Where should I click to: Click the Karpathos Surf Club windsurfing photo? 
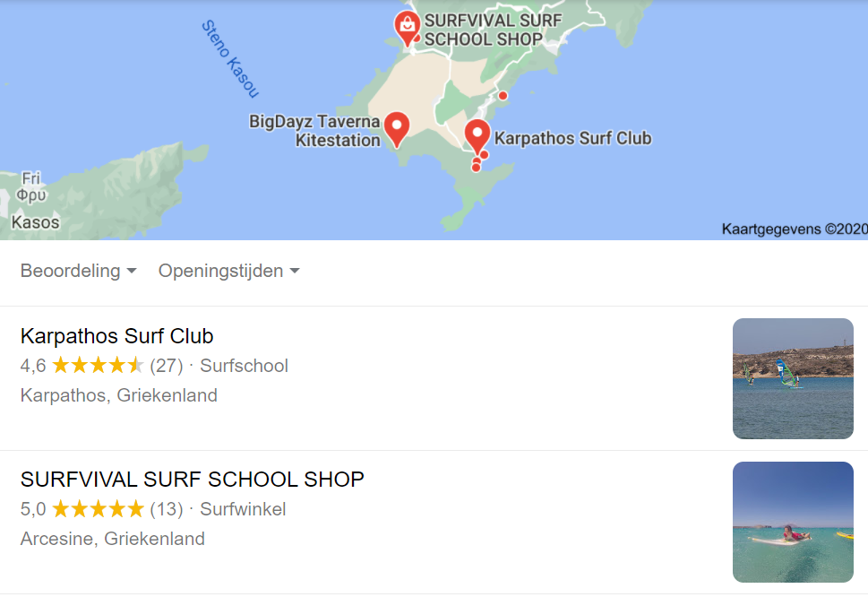pos(793,378)
